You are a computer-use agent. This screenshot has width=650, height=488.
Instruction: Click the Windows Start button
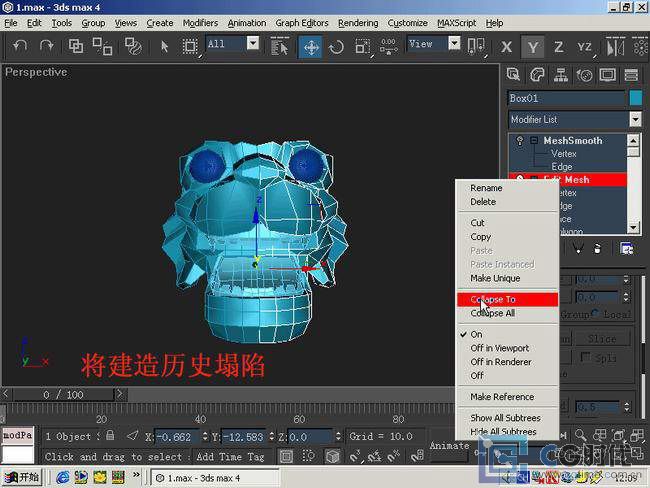click(x=22, y=477)
